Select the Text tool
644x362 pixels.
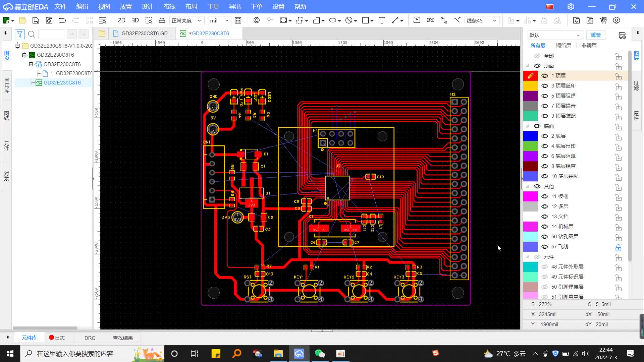[382, 20]
